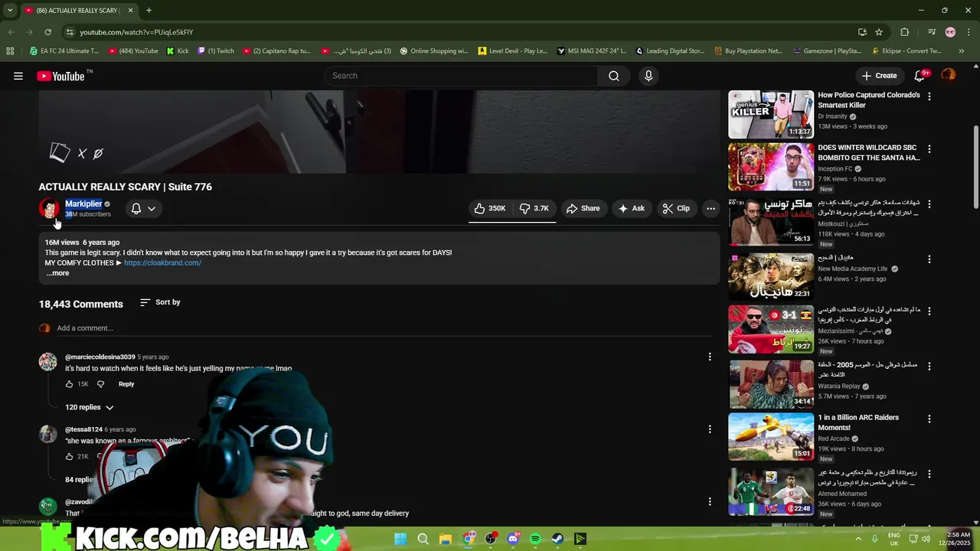Like marciecoldesina3039's comment

pos(69,384)
